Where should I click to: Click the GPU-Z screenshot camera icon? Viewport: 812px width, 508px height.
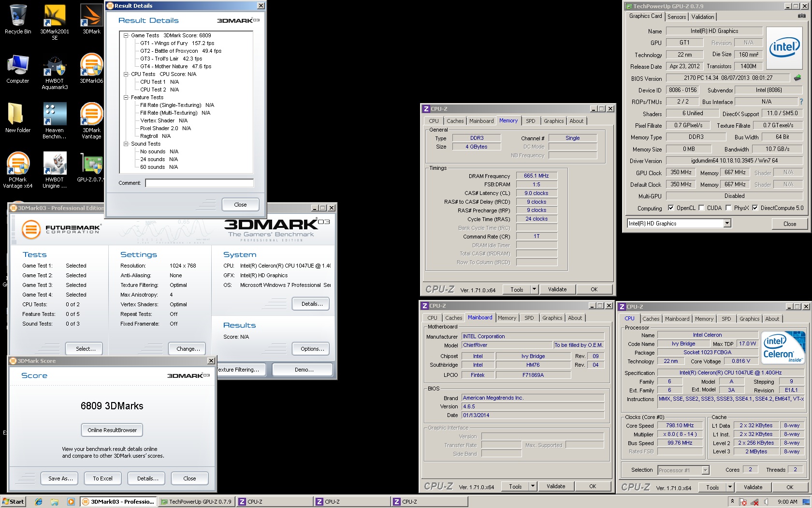801,16
